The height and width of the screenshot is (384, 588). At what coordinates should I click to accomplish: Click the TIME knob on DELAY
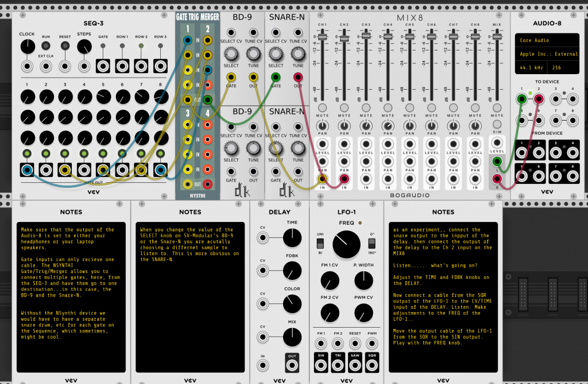click(x=292, y=238)
